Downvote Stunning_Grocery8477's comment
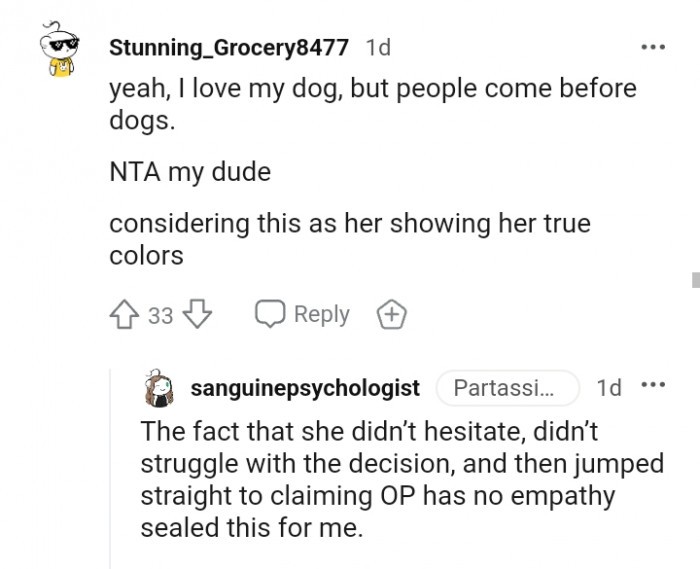The image size is (700, 569). pos(199,315)
